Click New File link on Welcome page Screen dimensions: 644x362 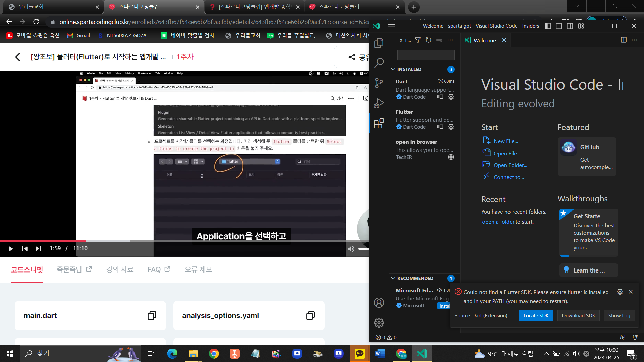point(505,141)
